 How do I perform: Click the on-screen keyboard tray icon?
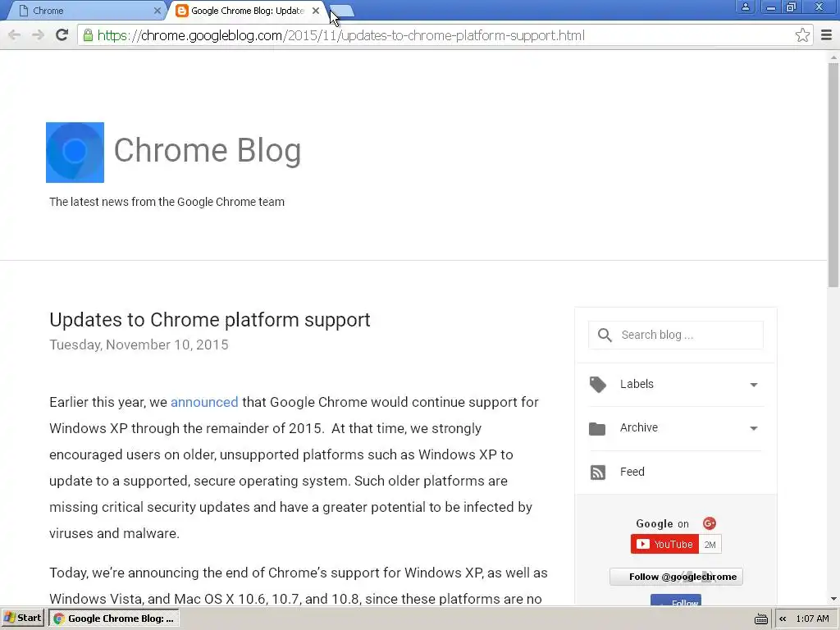coord(760,619)
